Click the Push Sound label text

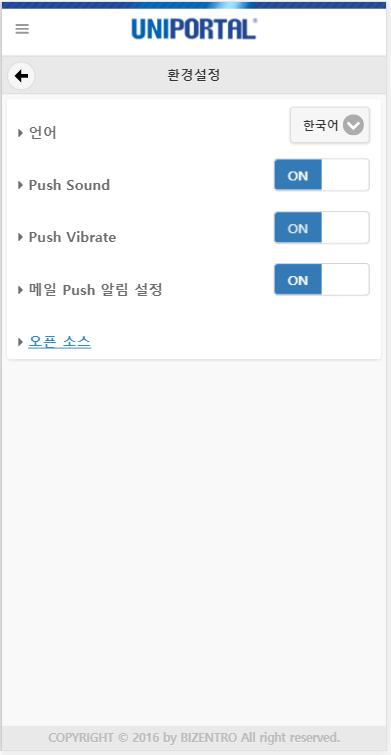coord(69,185)
